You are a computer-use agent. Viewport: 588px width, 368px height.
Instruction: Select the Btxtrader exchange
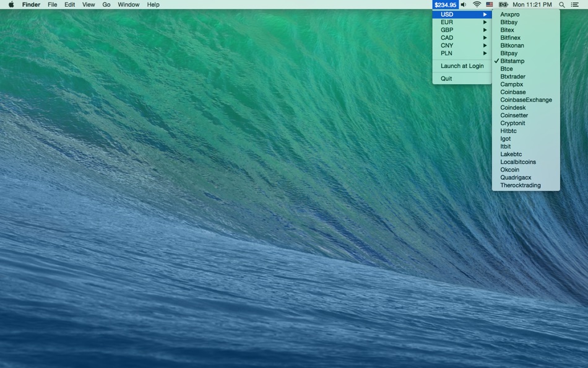(x=525, y=77)
